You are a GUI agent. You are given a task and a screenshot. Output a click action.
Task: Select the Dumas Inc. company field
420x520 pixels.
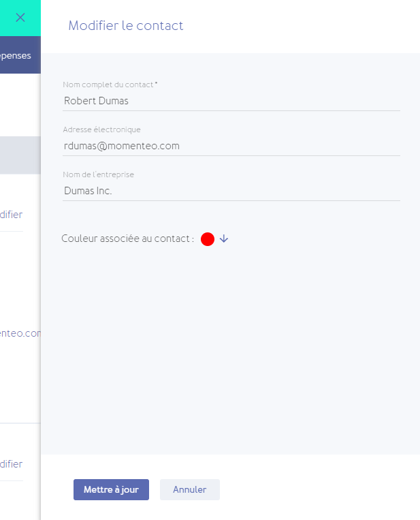point(231,191)
